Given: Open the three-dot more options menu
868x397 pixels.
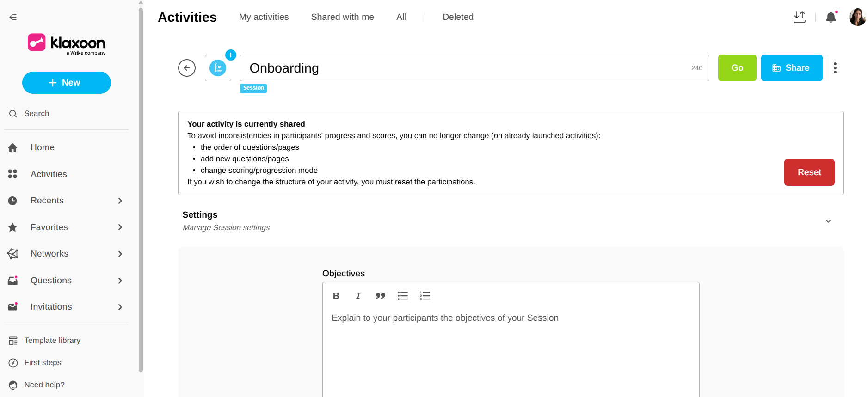Looking at the screenshot, I should (x=835, y=68).
